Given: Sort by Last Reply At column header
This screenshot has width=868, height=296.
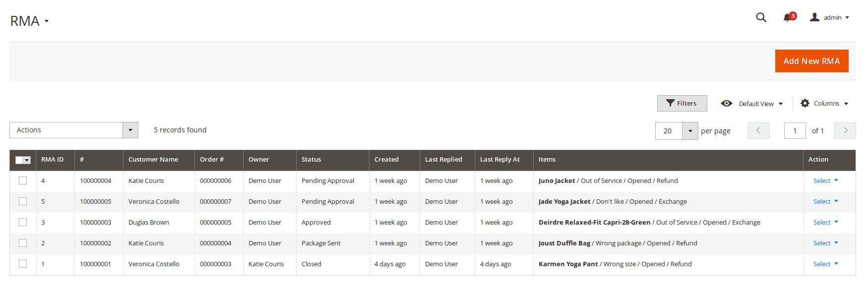Looking at the screenshot, I should (x=504, y=160).
